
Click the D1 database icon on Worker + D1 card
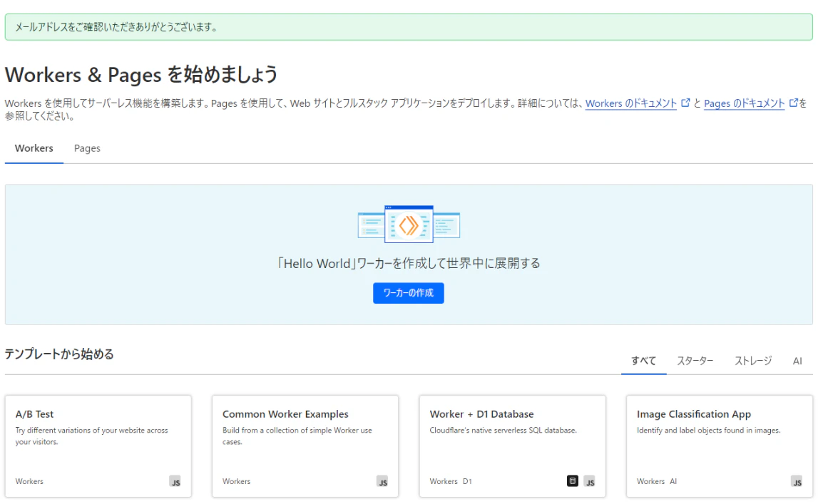(572, 481)
